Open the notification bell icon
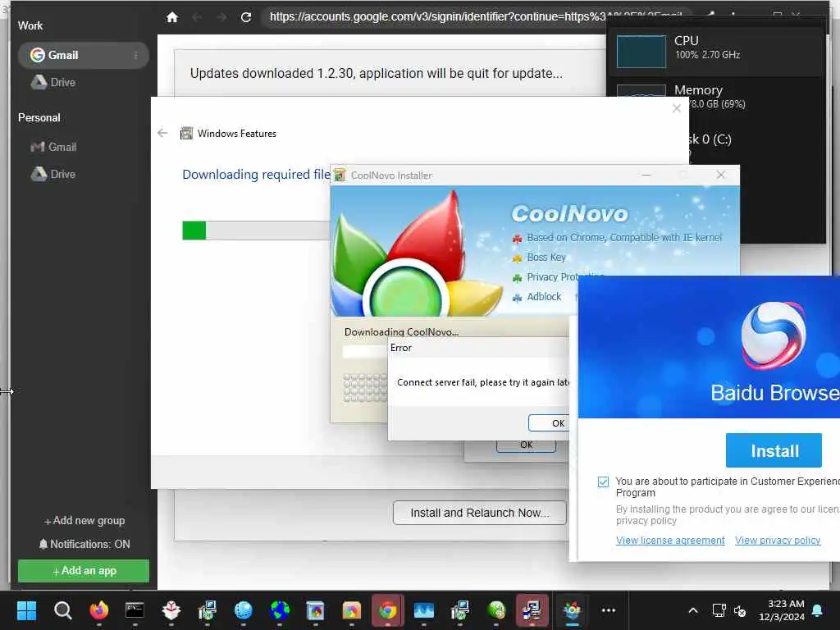 (818, 610)
